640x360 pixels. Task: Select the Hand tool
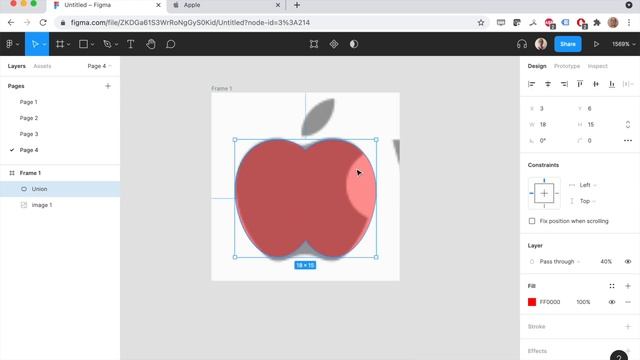(x=151, y=44)
